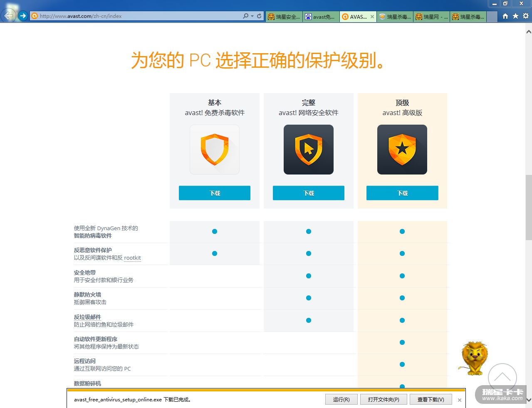The height and width of the screenshot is (408, 532).
Task: Click the browser Back arrow button
Action: 8,16
